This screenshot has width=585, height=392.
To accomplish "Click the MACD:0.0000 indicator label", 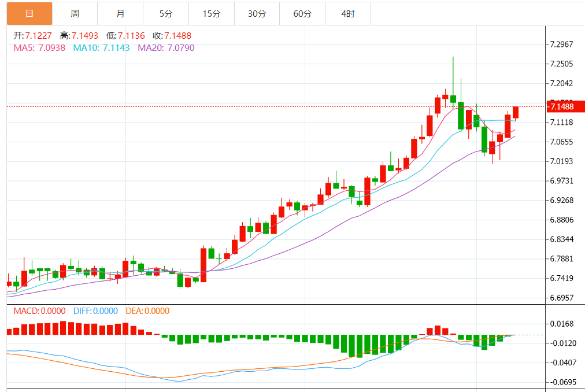I will pos(39,311).
